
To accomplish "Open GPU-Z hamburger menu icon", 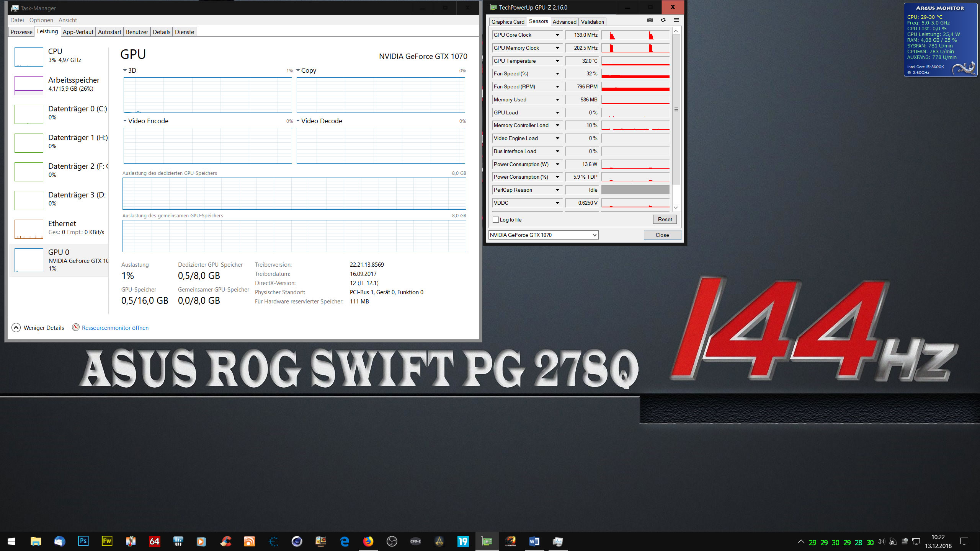I will click(676, 20).
